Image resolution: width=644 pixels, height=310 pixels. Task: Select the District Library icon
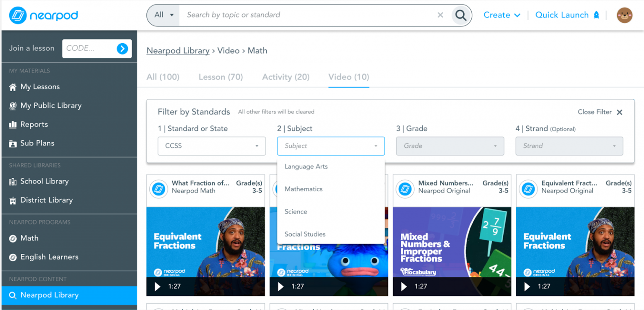click(x=13, y=200)
